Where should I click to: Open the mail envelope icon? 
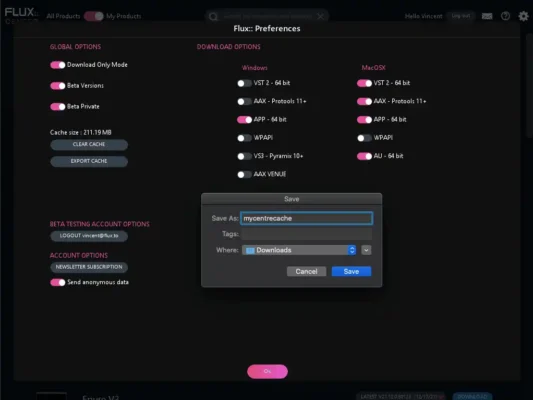click(x=487, y=16)
